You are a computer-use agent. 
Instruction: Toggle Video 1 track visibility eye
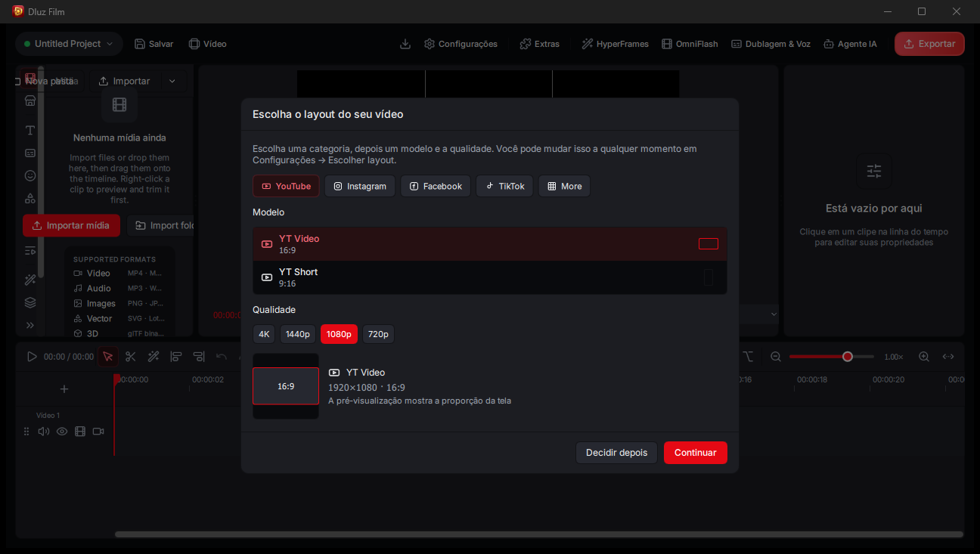[x=62, y=432]
